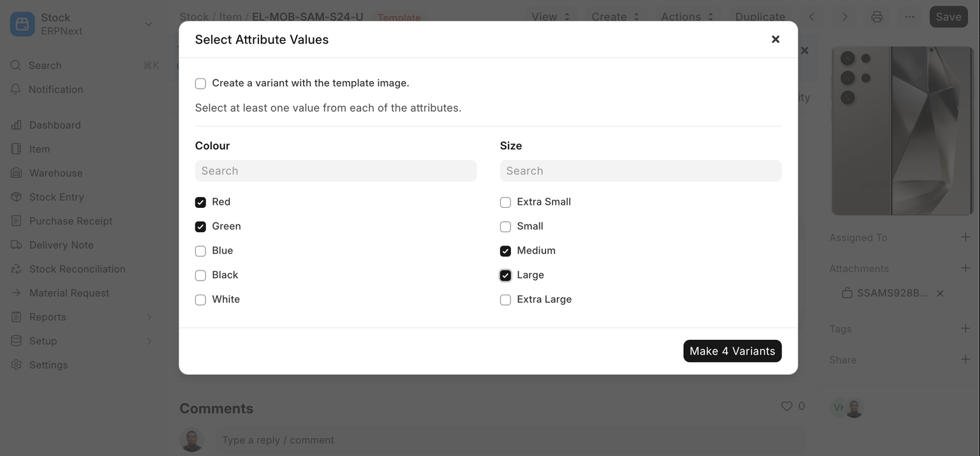Enable create variant with template image

(200, 84)
